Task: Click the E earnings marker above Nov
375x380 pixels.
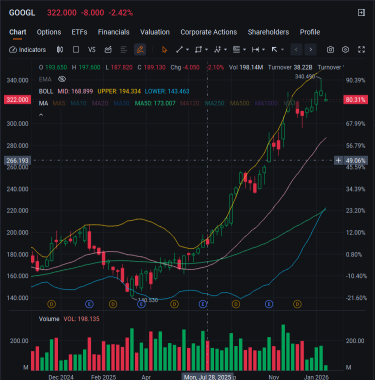Action: tap(269, 304)
